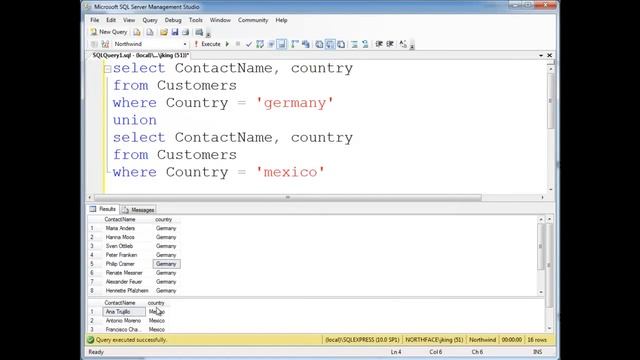Collapse the select statement outline box
Viewport: 640px width, 360px height.
tap(107, 69)
